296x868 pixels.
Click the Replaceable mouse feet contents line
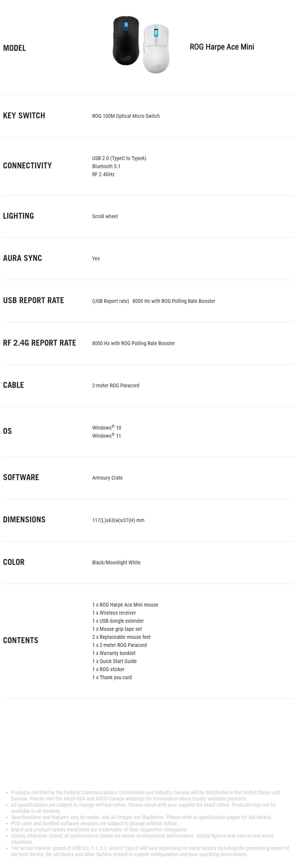[x=121, y=637]
